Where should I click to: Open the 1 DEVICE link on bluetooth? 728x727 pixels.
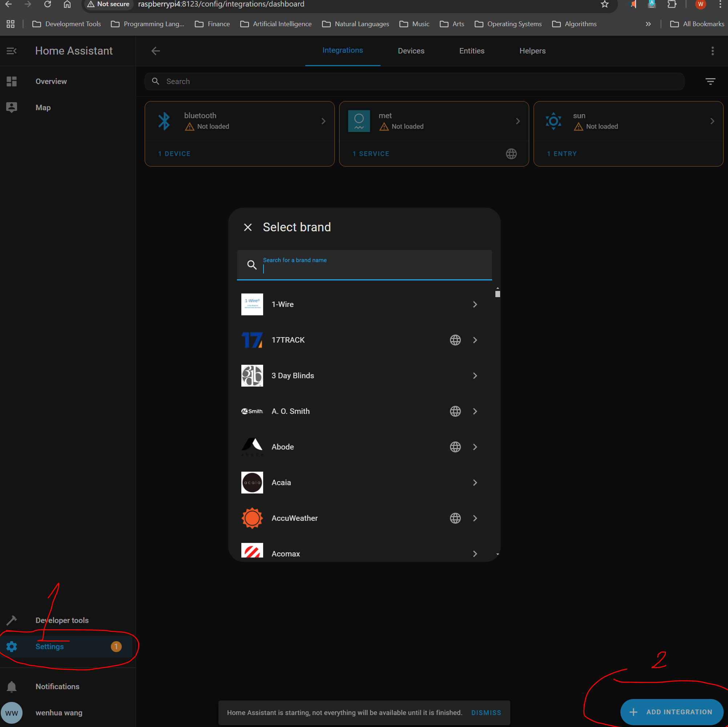point(174,154)
